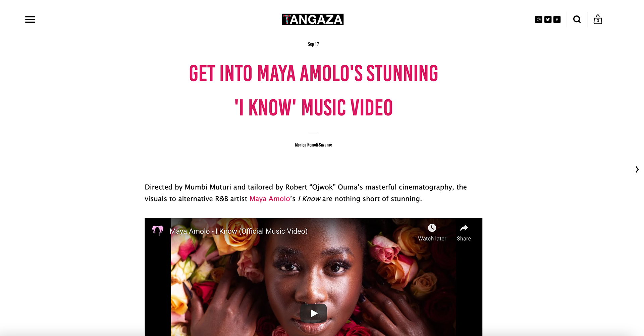Image resolution: width=644 pixels, height=336 pixels.
Task: Open Tangaza's Instagram page icon
Action: 538,19
